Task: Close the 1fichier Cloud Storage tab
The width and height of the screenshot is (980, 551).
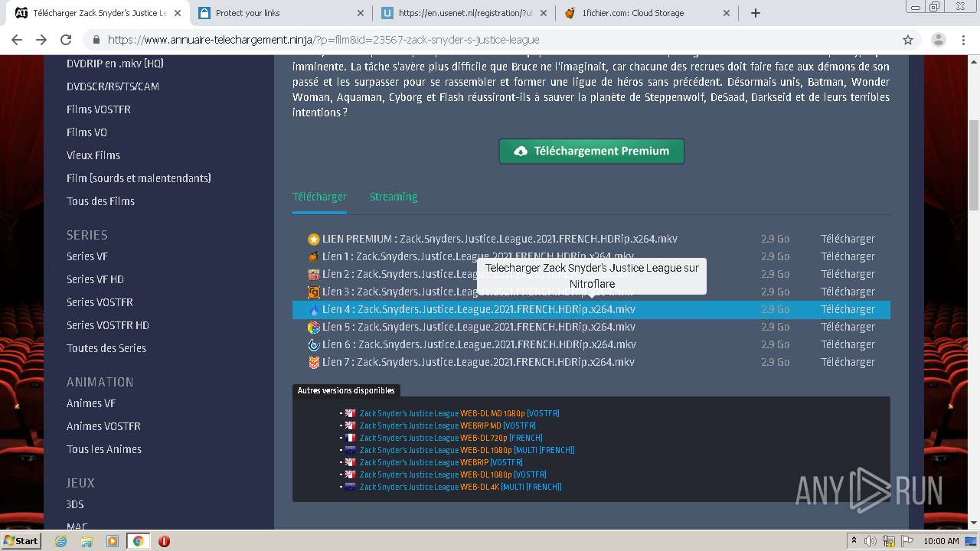Action: [x=727, y=13]
